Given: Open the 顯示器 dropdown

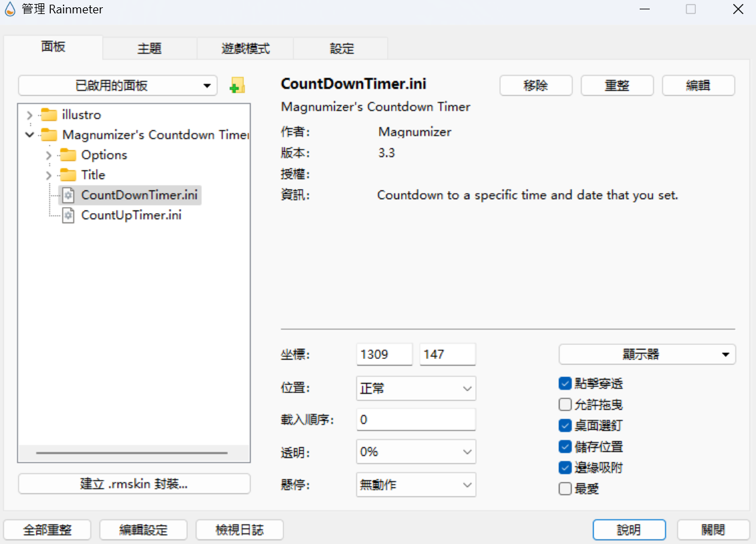Looking at the screenshot, I should [x=647, y=355].
